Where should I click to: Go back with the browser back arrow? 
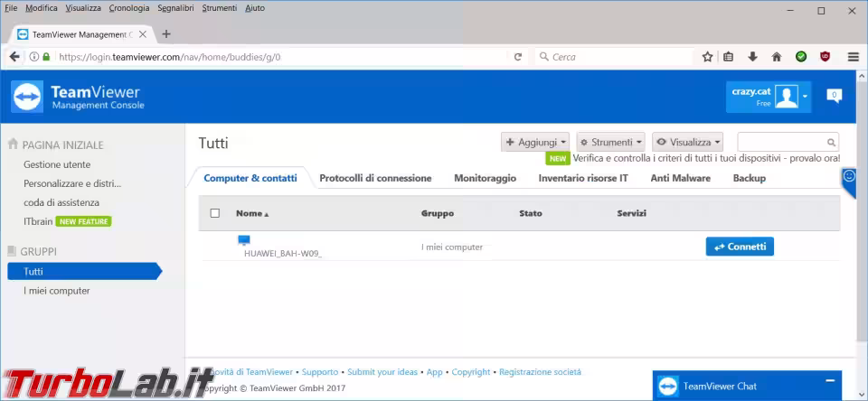tap(14, 56)
